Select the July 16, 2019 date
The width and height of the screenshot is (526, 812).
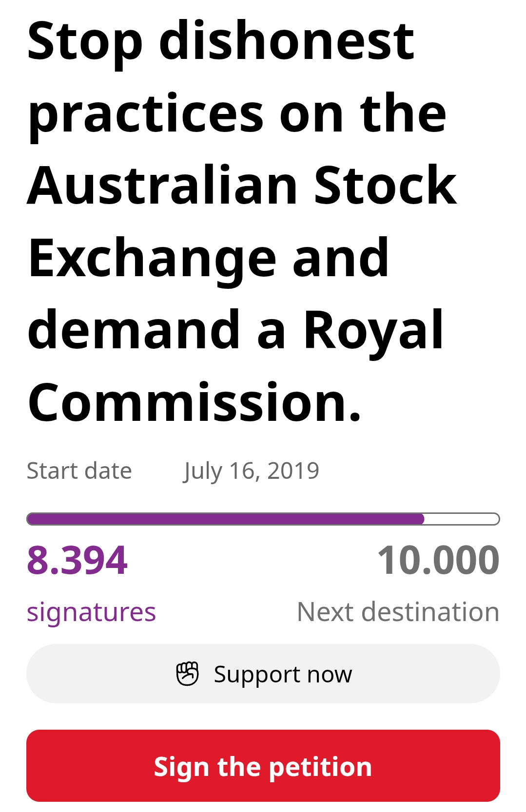click(x=251, y=471)
